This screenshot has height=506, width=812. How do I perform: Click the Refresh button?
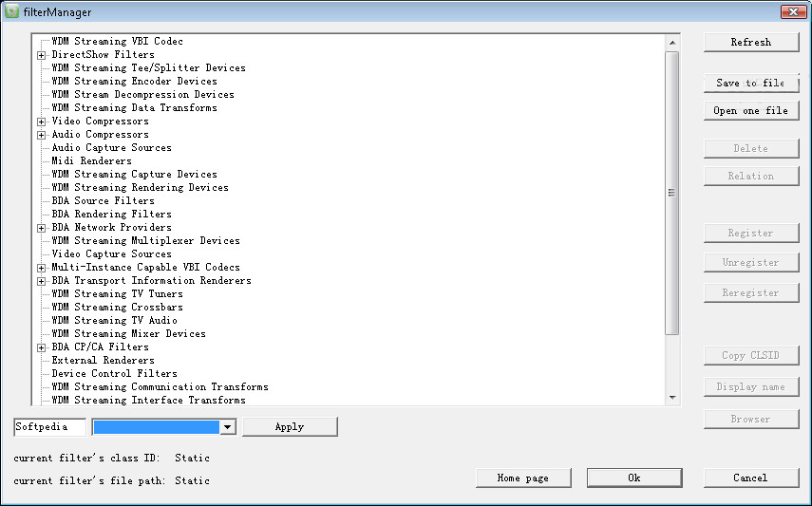pos(751,43)
